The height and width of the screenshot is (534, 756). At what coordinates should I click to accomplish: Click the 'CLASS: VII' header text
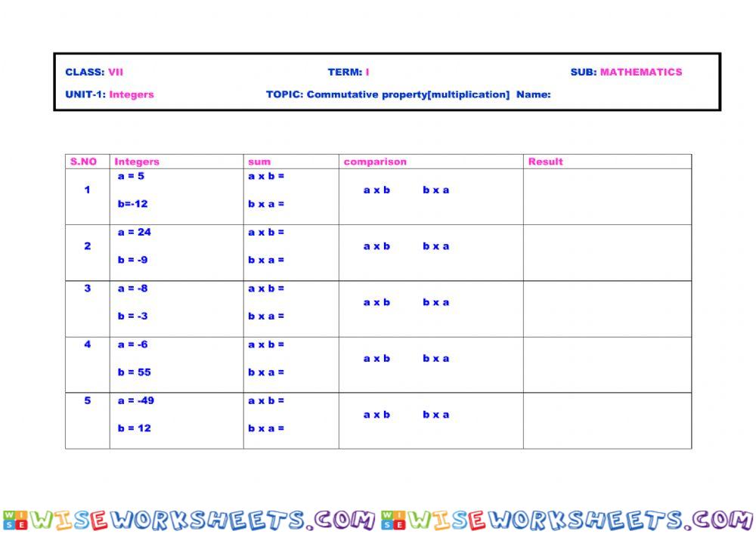(94, 73)
